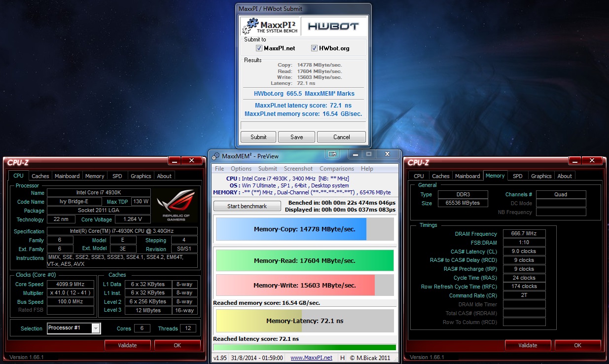This screenshot has width=609, height=364.
Task: Click the Start benchmark button
Action: click(x=247, y=206)
